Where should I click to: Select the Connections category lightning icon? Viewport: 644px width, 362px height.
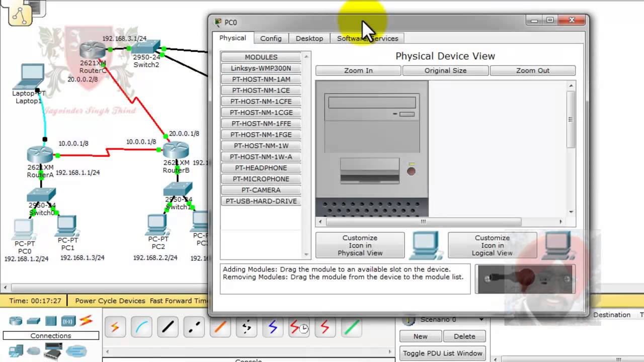pos(86,320)
